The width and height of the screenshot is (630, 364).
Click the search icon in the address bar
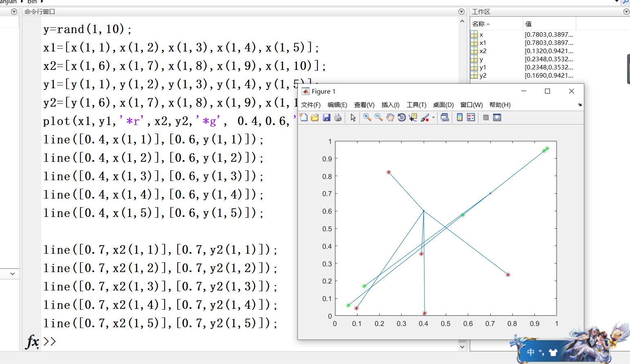[x=626, y=2]
